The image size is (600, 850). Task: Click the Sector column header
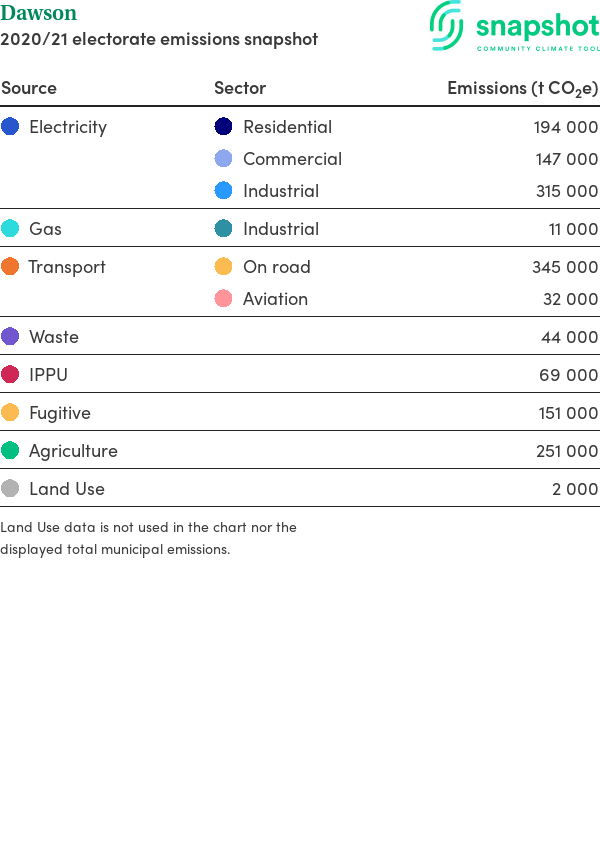[240, 88]
